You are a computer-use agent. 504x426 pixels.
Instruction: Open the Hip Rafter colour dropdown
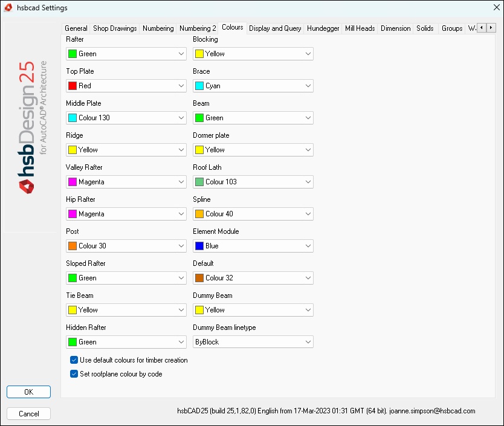pyautogui.click(x=126, y=214)
